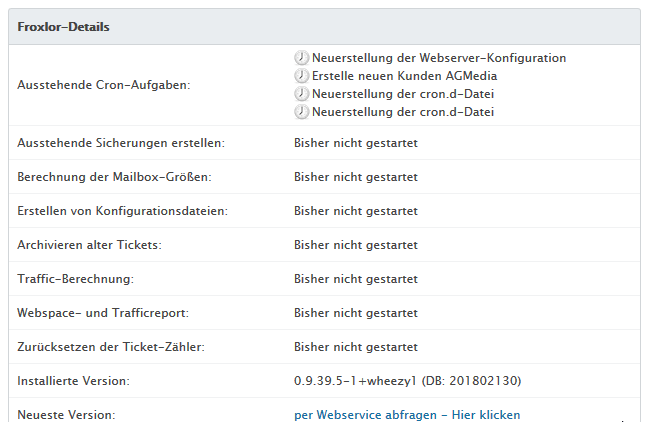
Task: Click 'Erstellen von Konfigurationsdateien:' label
Action: (x=123, y=211)
